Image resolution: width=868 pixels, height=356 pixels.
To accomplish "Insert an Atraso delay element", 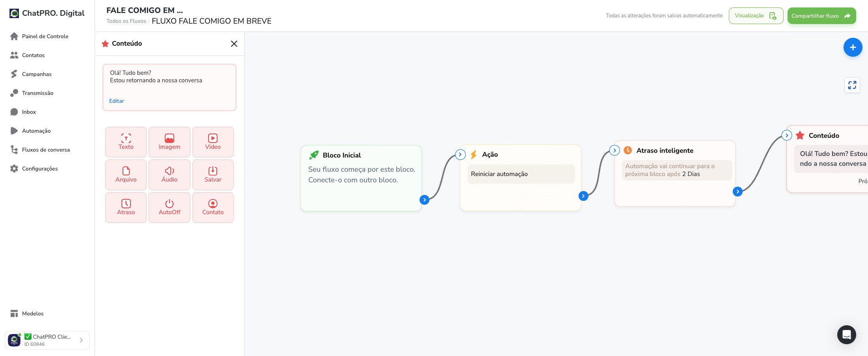I will point(126,208).
